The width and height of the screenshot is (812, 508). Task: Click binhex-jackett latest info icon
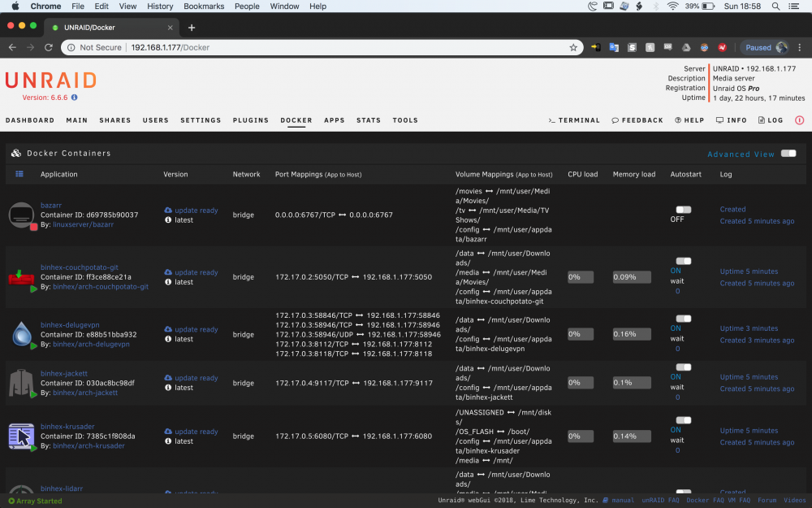tap(168, 388)
